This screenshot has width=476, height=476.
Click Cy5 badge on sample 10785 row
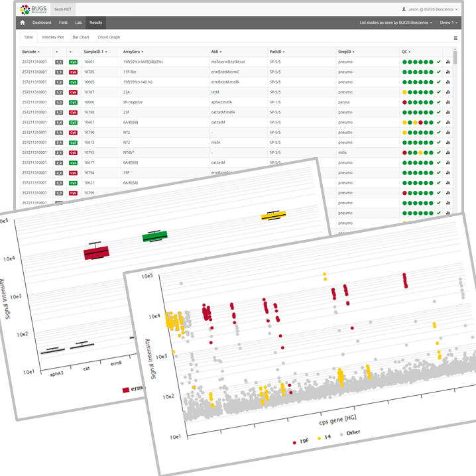point(73,72)
